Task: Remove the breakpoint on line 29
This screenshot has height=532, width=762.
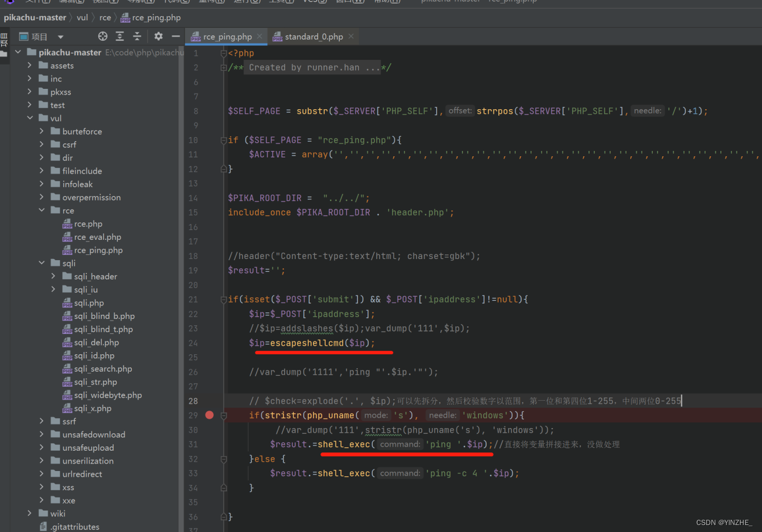Action: point(209,415)
